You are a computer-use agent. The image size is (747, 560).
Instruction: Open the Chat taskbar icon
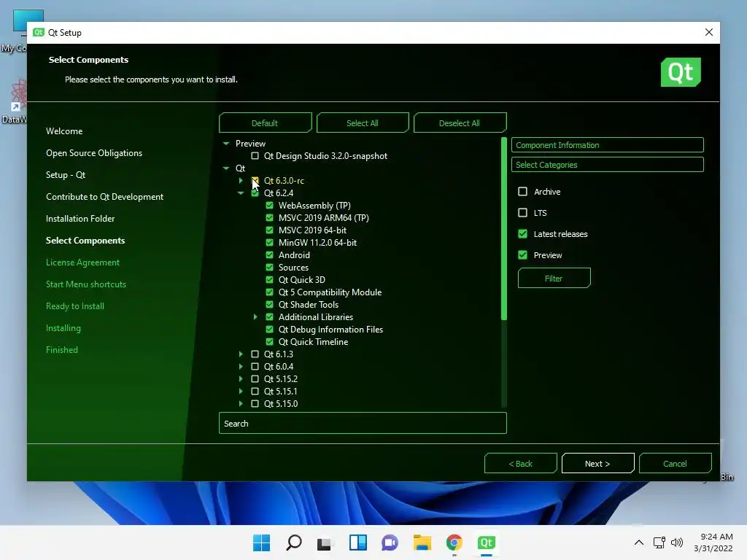390,542
